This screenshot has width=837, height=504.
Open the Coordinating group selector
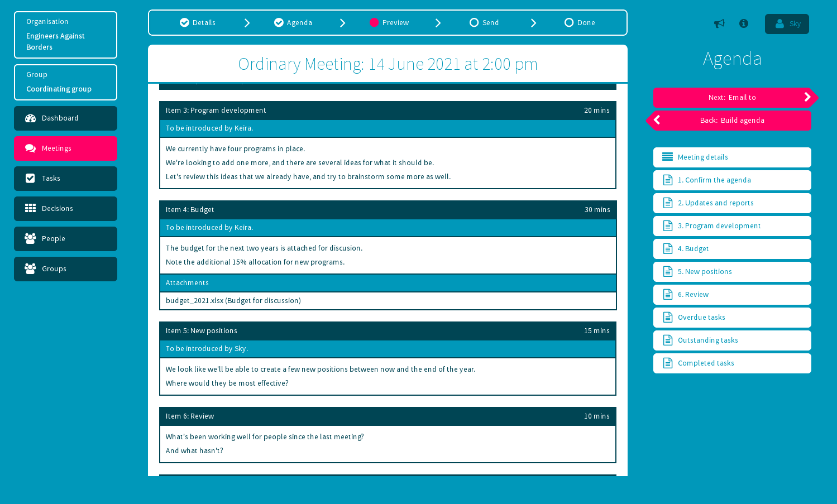[65, 82]
